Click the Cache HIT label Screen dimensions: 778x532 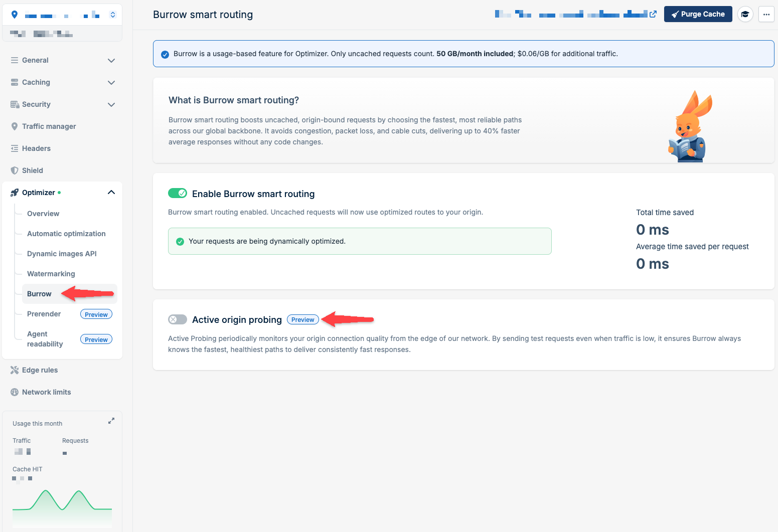point(28,469)
